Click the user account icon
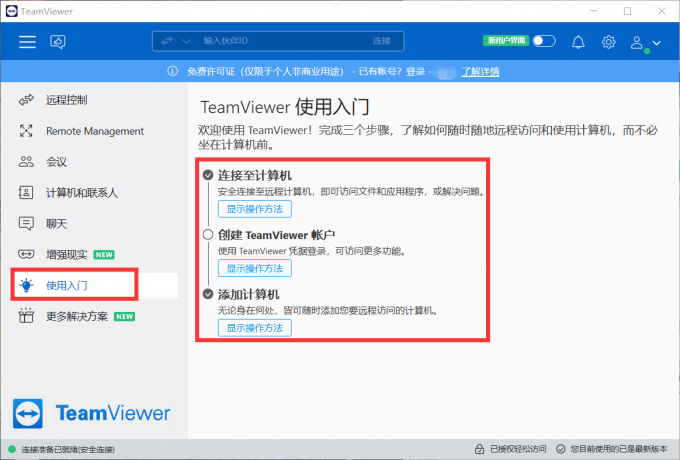The width and height of the screenshot is (680, 460). pyautogui.click(x=637, y=42)
